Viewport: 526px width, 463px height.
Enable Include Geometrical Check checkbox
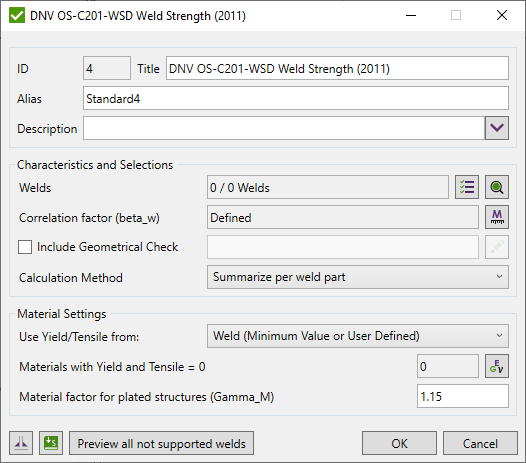pos(25,247)
